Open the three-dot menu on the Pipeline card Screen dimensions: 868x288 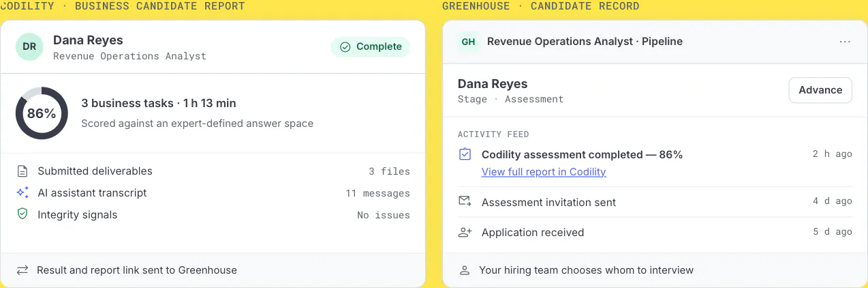(845, 42)
